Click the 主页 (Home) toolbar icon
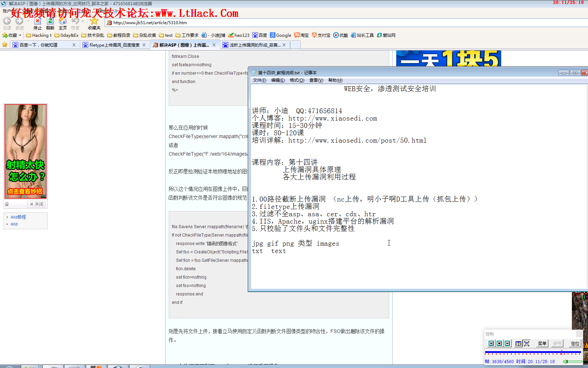The width and height of the screenshot is (588, 368). pyautogui.click(x=63, y=22)
